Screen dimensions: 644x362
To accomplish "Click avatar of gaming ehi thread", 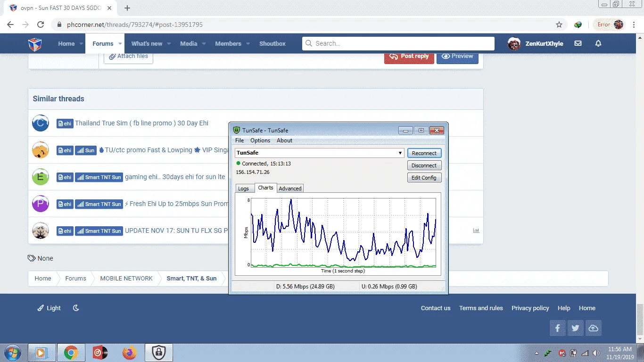I will coord(41,177).
